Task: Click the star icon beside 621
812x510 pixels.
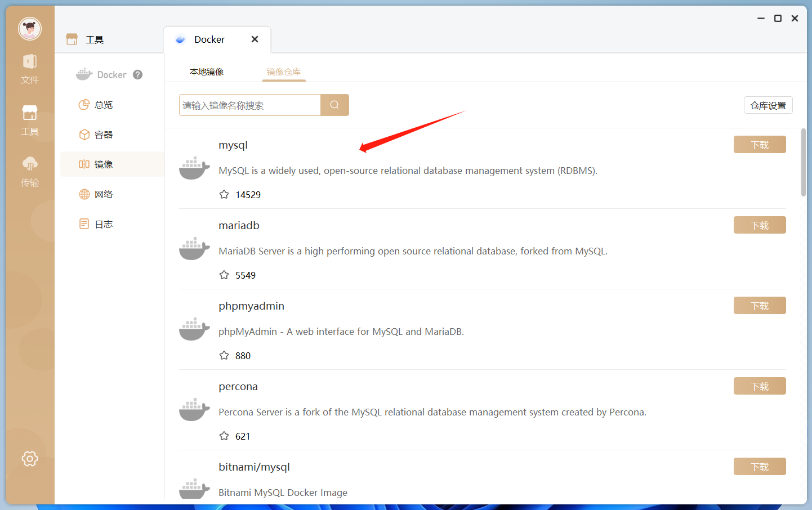Action: (x=224, y=436)
